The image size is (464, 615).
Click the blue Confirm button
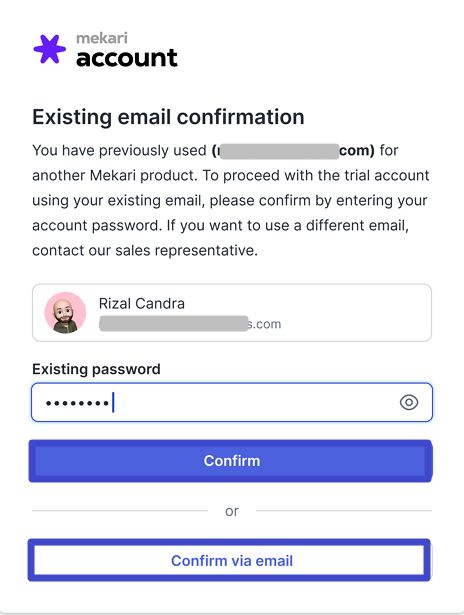coord(231,461)
